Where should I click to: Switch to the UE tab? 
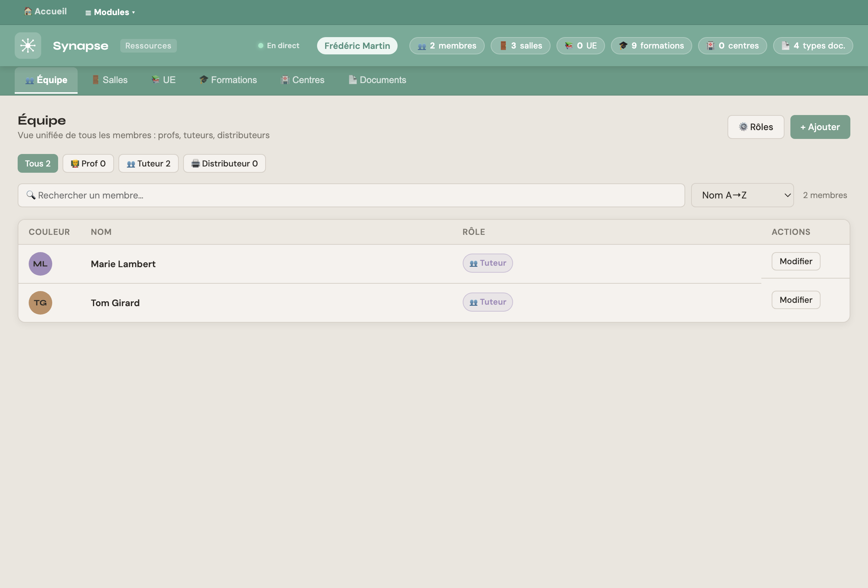(x=164, y=80)
